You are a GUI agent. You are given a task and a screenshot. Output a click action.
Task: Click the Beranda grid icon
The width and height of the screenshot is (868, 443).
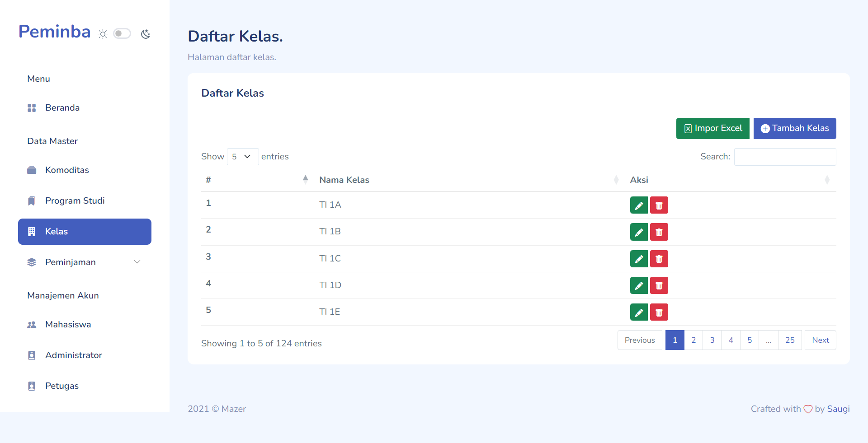(x=32, y=108)
